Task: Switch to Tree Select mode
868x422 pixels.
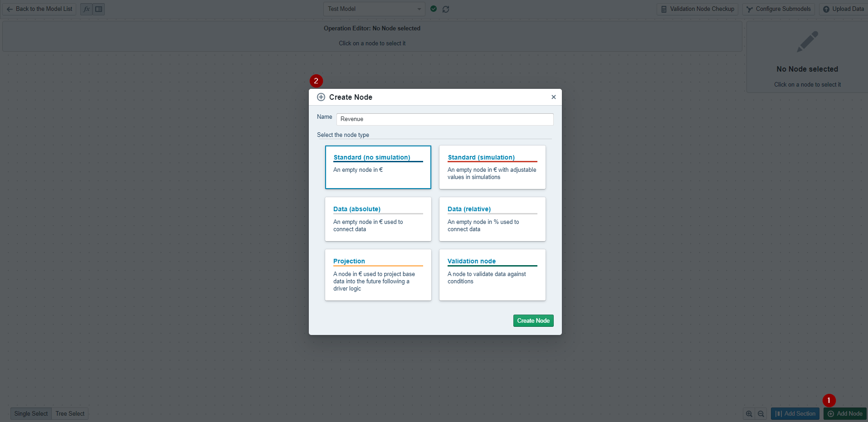Action: tap(70, 413)
